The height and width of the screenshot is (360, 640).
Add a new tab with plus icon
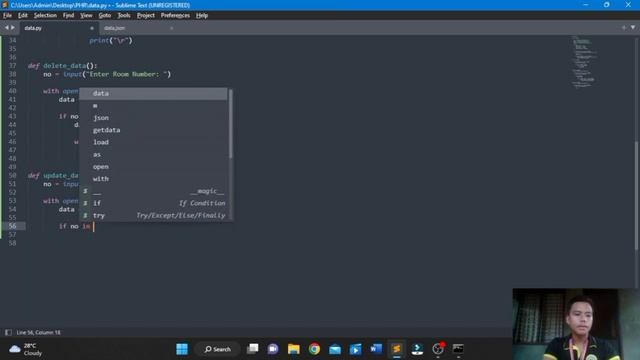624,28
